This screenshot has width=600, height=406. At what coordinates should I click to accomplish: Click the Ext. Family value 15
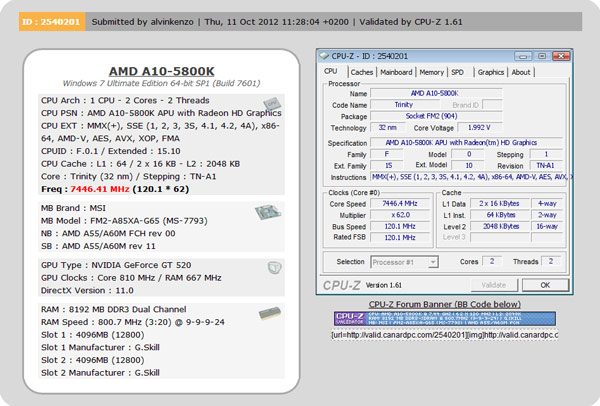[x=388, y=165]
